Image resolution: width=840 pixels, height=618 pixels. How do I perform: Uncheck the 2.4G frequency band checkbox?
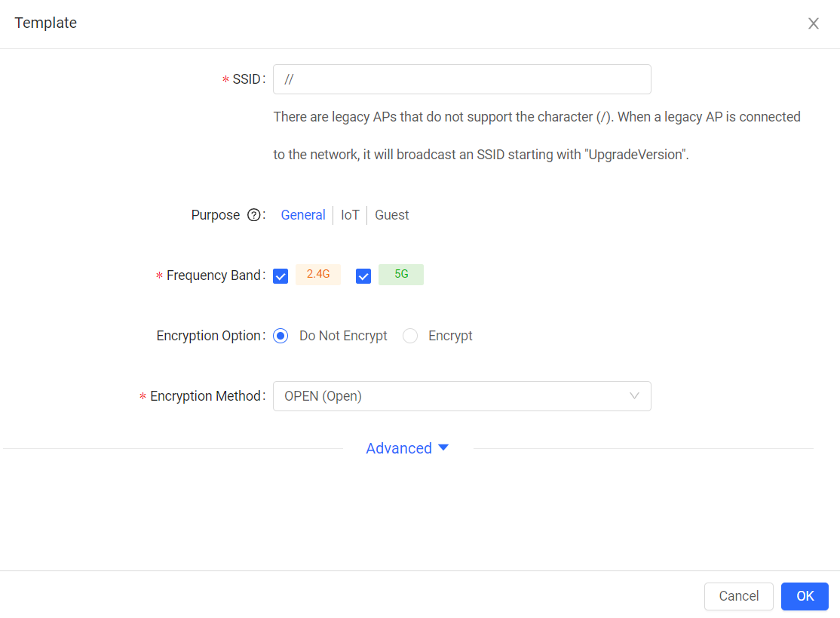tap(281, 276)
